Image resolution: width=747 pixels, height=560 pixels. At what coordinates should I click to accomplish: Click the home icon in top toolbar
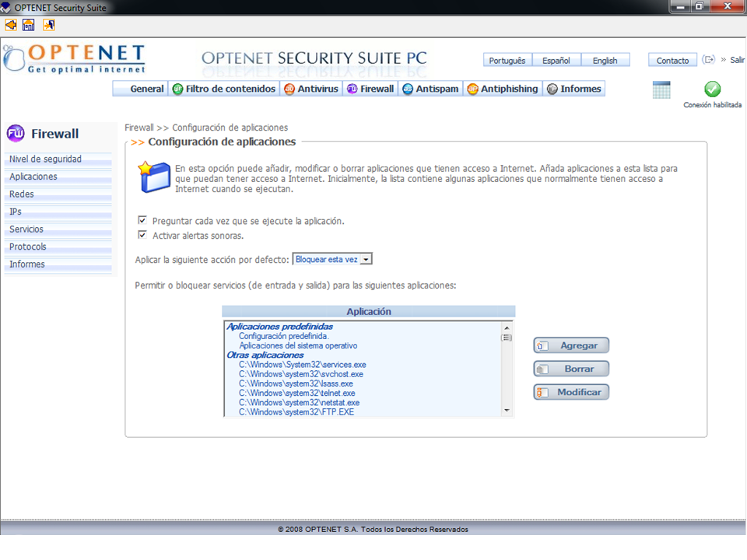(29, 25)
